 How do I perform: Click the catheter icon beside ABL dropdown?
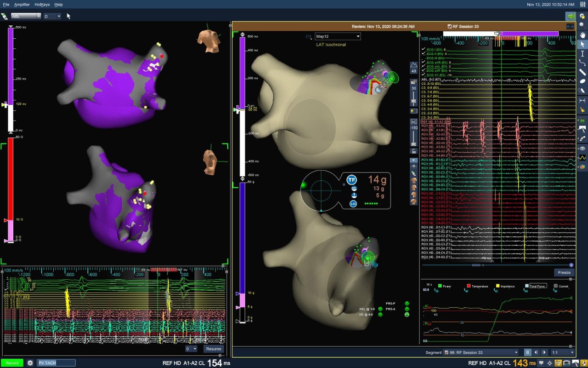(x=5, y=16)
